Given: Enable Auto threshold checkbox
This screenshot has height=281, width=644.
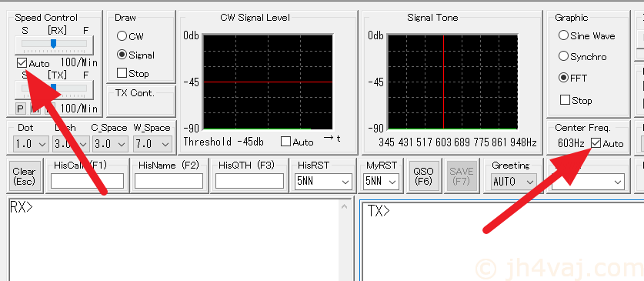Looking at the screenshot, I should click(x=286, y=142).
